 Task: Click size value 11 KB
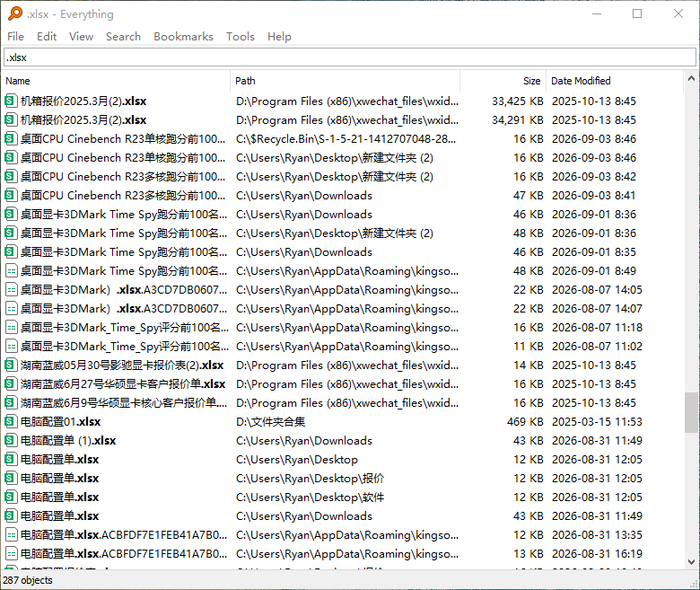pos(528,347)
